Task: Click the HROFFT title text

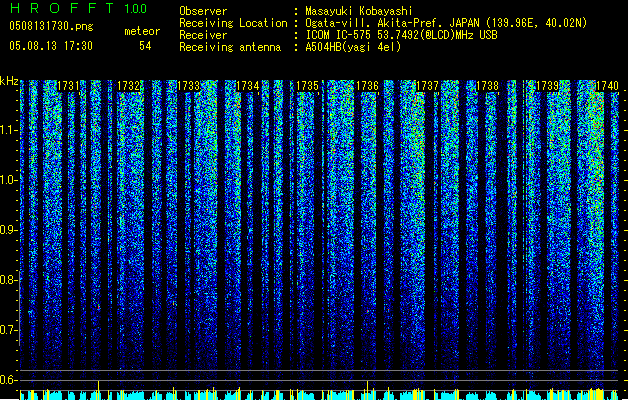Action: [62, 8]
